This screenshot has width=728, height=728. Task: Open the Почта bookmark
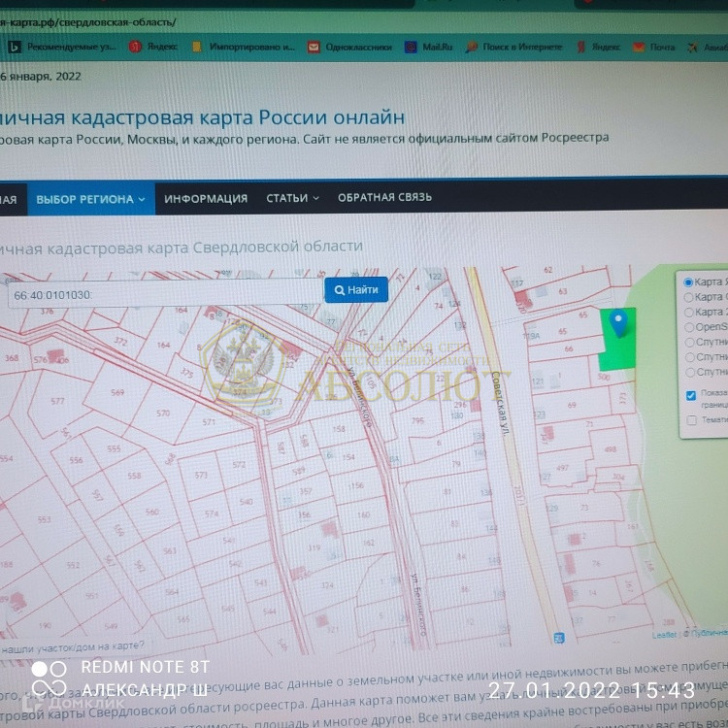[x=653, y=47]
